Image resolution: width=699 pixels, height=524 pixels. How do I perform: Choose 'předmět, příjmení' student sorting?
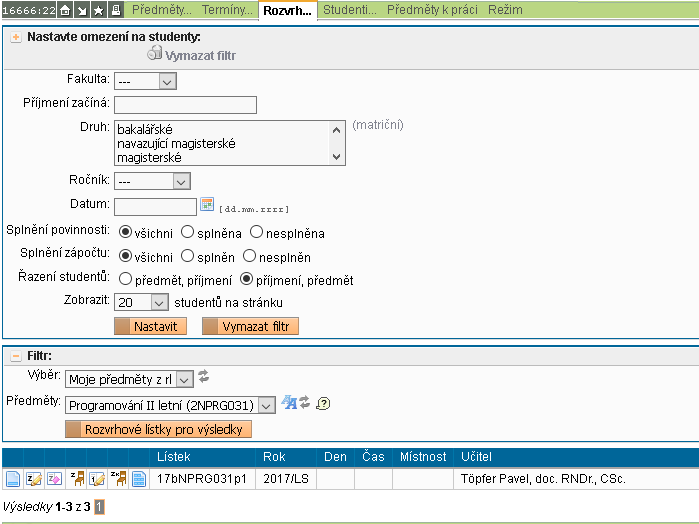coord(126,280)
